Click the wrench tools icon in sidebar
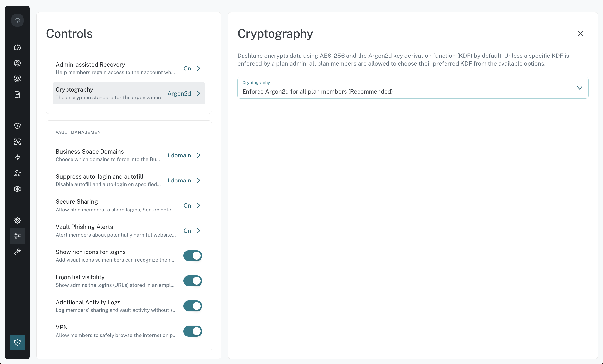This screenshot has height=364, width=603. click(x=17, y=252)
